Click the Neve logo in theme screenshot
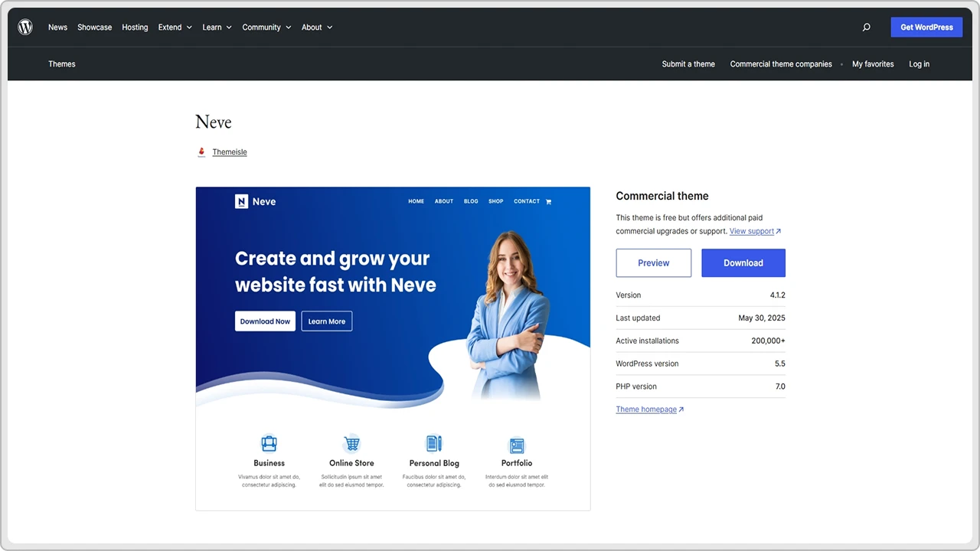Image resolution: width=980 pixels, height=551 pixels. (256, 201)
